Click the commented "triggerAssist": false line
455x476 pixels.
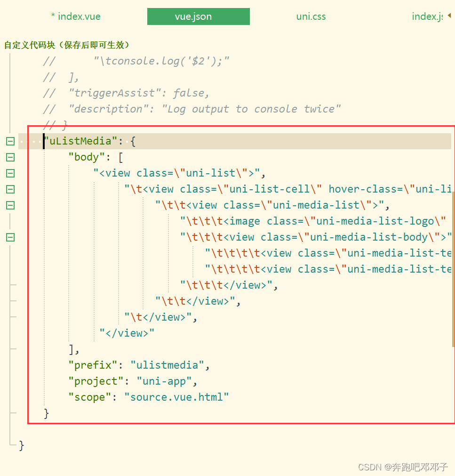pyautogui.click(x=126, y=93)
